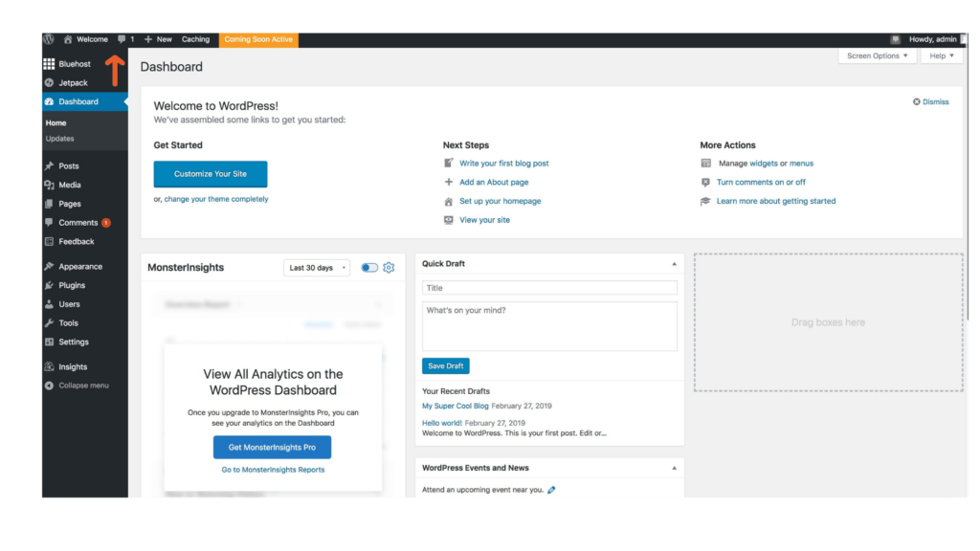Collapse the Quick Draft widget
This screenshot has height=551, width=980.
(x=674, y=264)
